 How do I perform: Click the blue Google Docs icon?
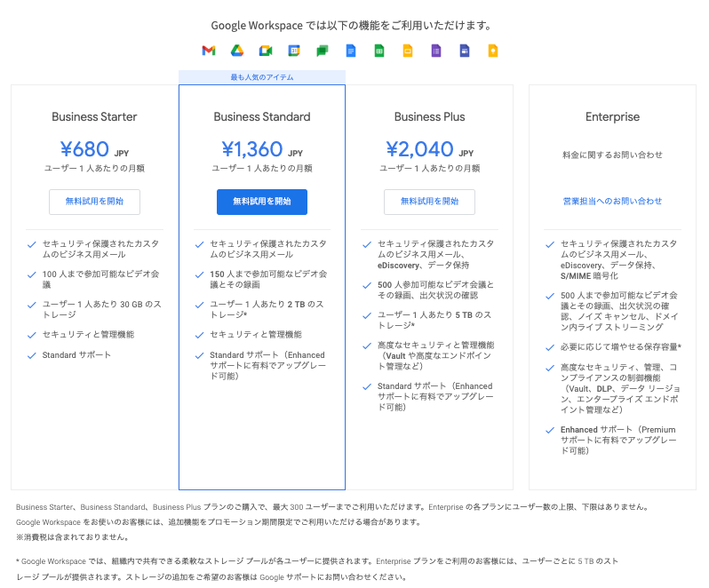[x=351, y=51]
